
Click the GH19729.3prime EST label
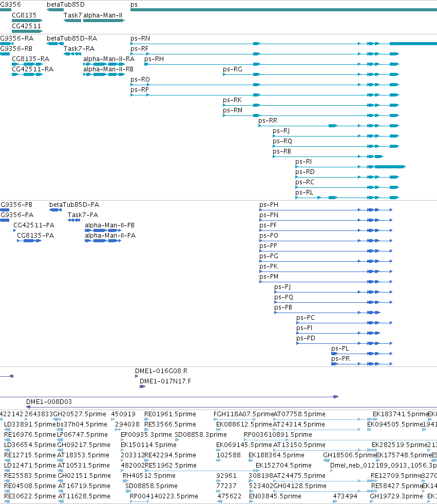point(396,496)
